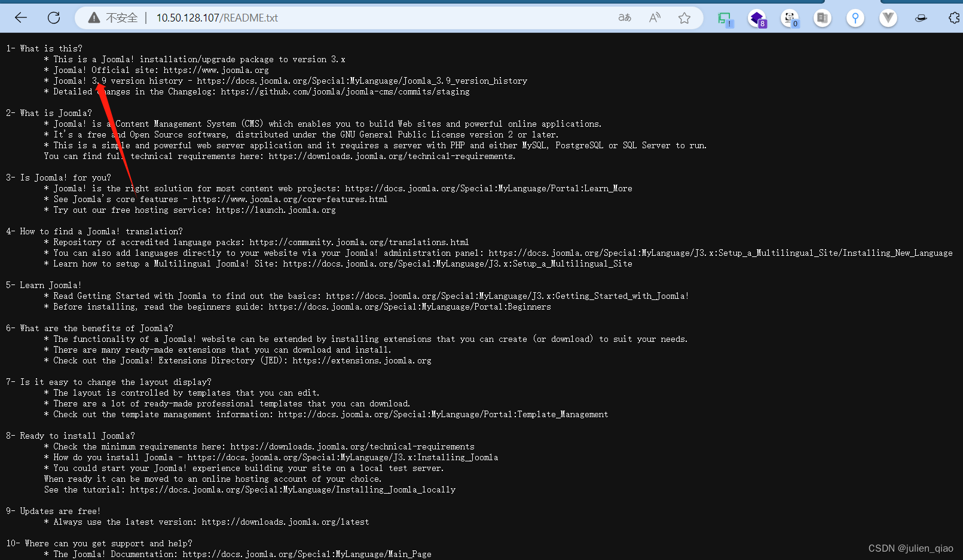Click the 'GNU General Public License' text
The width and height of the screenshot is (963, 560).
[x=402, y=134]
